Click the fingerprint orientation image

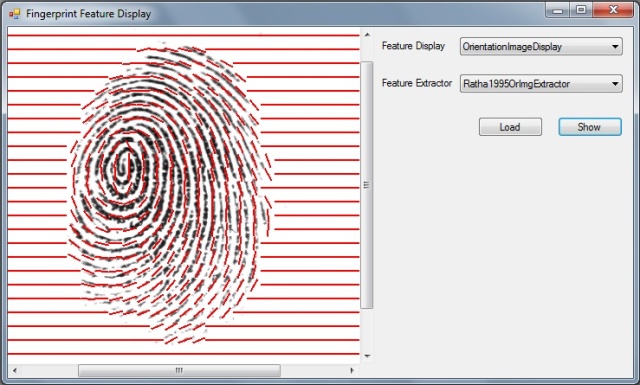coord(184,195)
